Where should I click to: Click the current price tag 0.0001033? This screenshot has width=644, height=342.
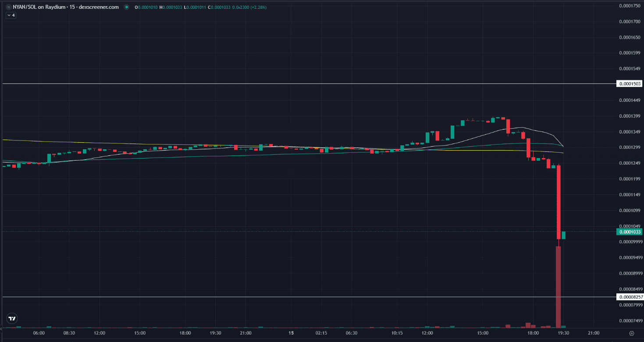(x=630, y=231)
